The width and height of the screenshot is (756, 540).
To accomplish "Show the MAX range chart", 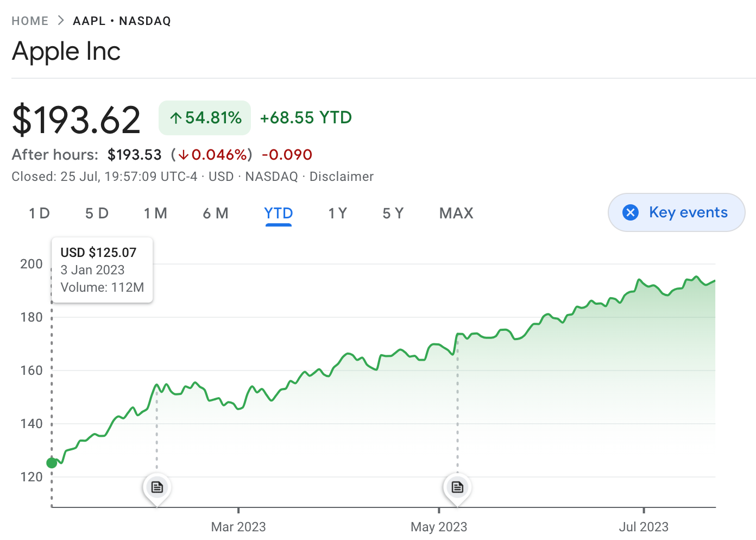I will 456,214.
